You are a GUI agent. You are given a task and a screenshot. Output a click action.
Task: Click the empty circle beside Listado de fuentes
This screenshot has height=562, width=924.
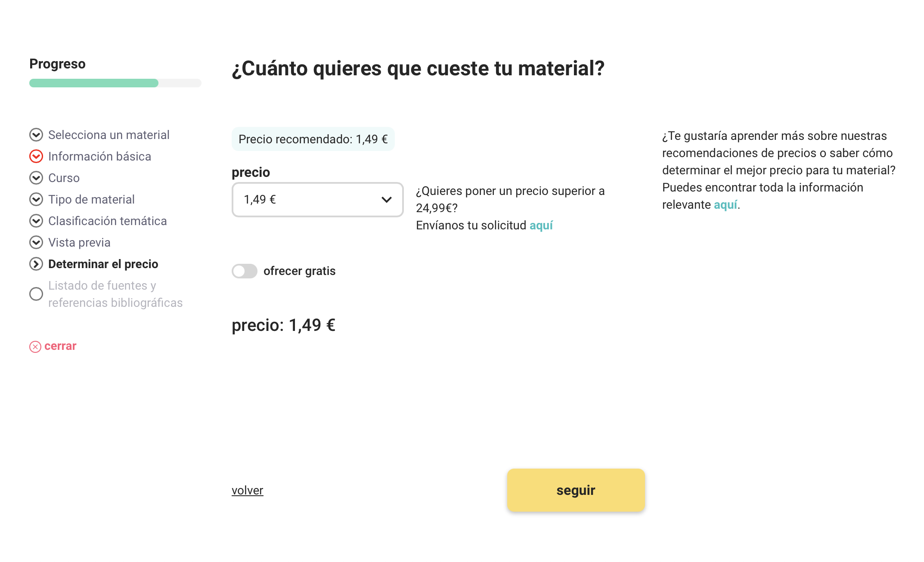coord(36,294)
